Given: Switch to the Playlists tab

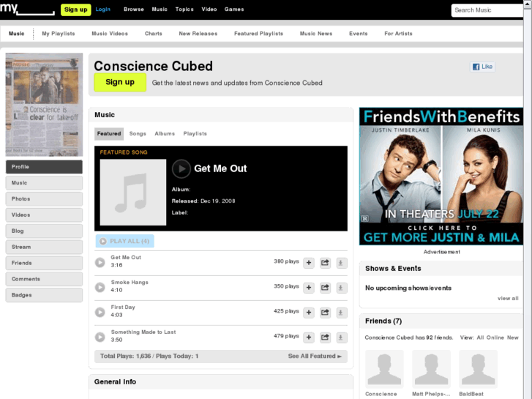Looking at the screenshot, I should [x=195, y=134].
